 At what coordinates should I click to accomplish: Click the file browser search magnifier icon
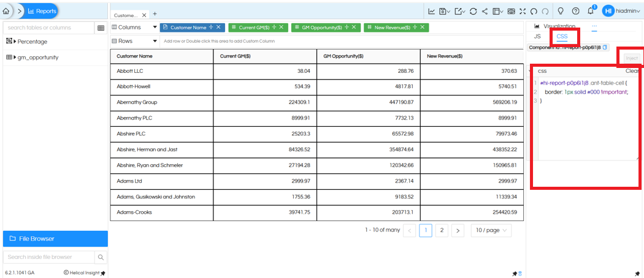101,257
